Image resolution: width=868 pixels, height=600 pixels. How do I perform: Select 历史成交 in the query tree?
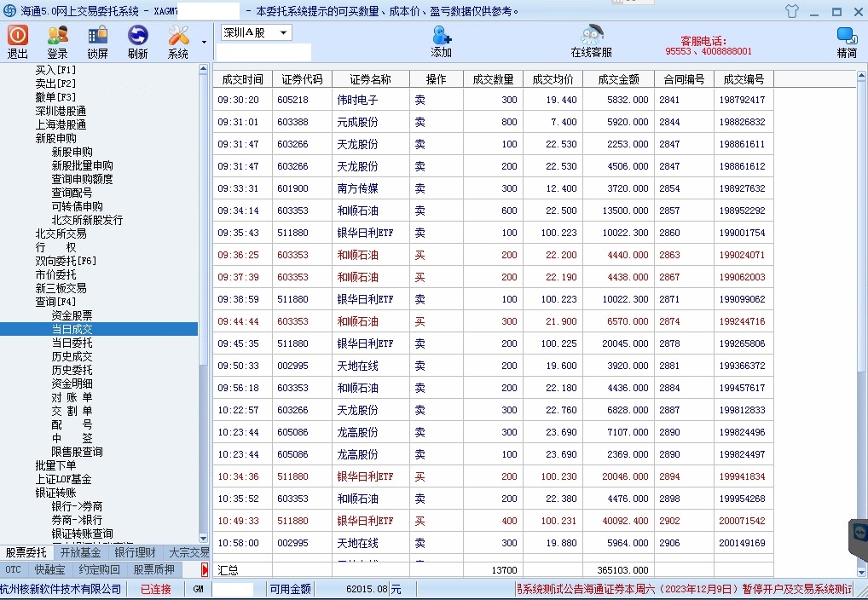coord(72,356)
